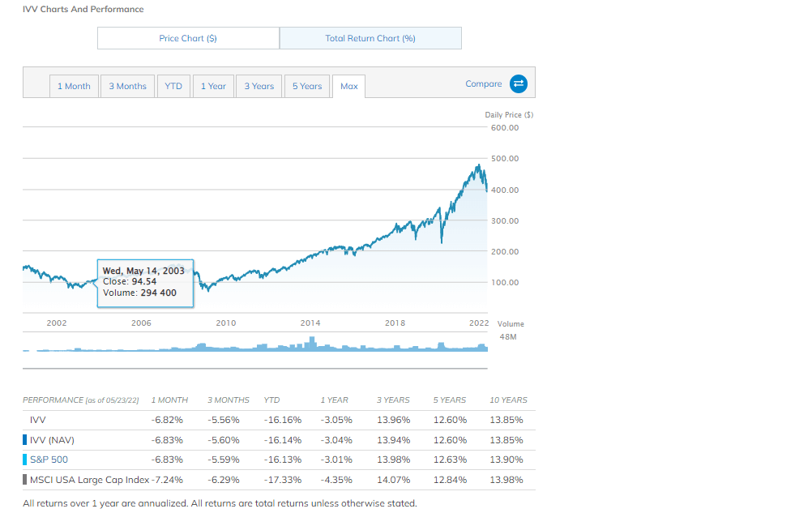The width and height of the screenshot is (812, 513).
Task: Click the MSCI USA Large Cap Index label
Action: point(90,480)
